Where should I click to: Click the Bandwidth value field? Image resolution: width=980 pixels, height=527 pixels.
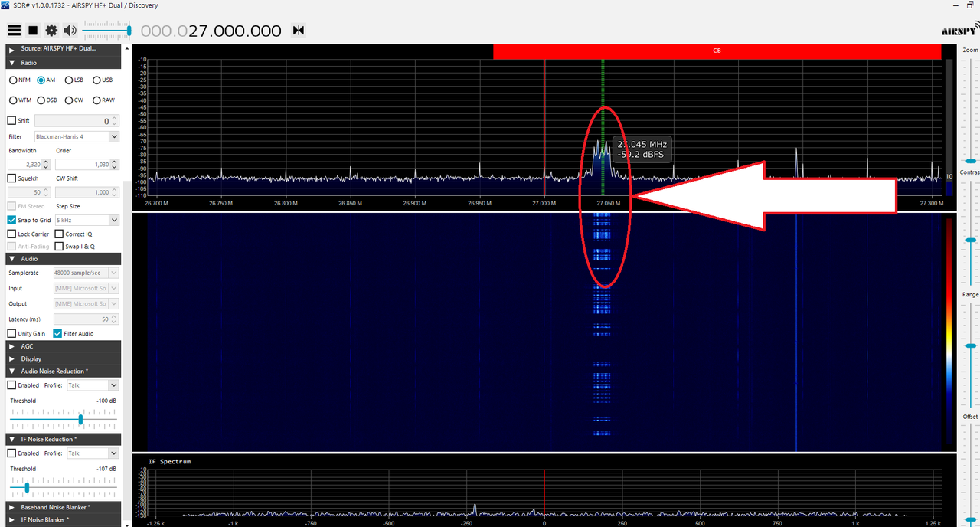[x=29, y=164]
